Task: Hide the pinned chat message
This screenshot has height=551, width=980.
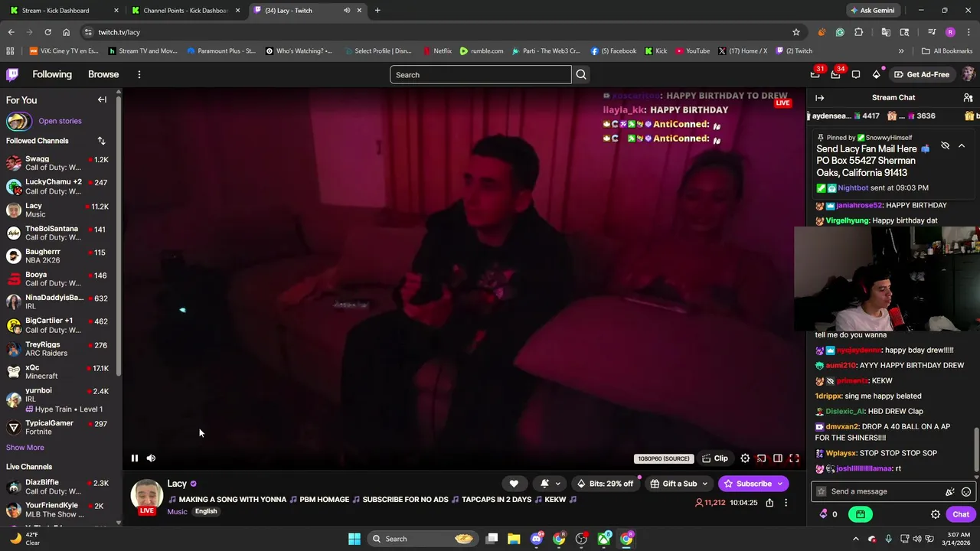Action: [x=945, y=145]
